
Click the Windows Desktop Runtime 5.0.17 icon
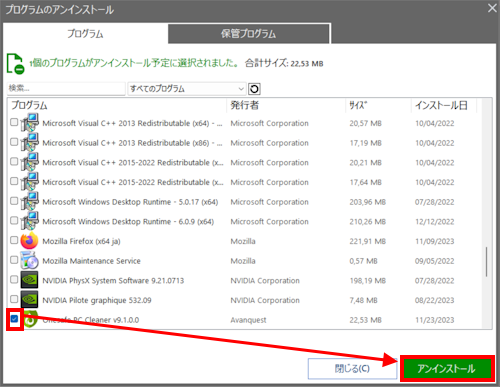coord(30,201)
